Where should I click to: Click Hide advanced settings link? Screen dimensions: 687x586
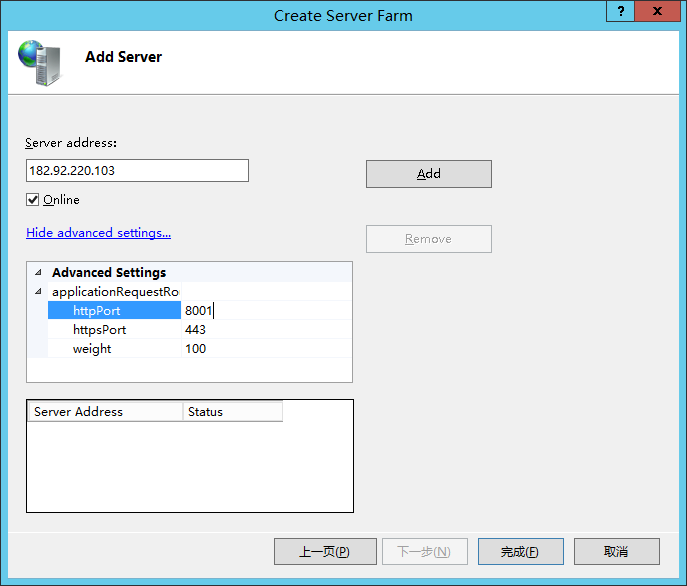tap(98, 233)
